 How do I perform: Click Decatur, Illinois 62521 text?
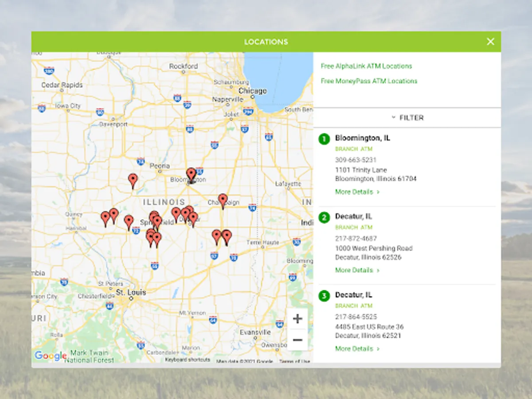(x=368, y=336)
